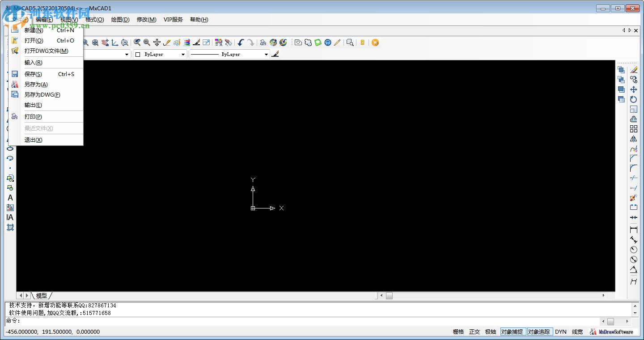Expand the layer dropdown arrow left of color

[x=127, y=55]
